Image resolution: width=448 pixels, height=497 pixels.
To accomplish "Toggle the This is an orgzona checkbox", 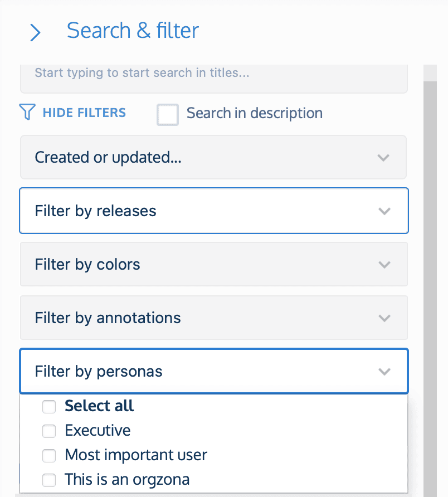I will (50, 479).
